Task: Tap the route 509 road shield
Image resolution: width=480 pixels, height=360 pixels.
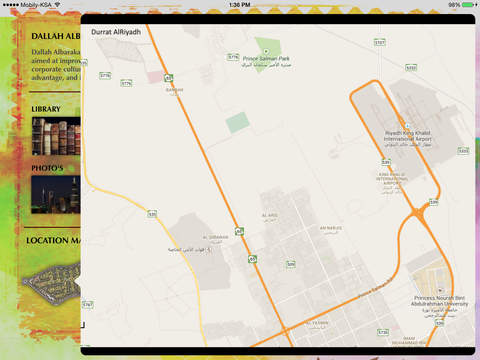Action: point(291,264)
